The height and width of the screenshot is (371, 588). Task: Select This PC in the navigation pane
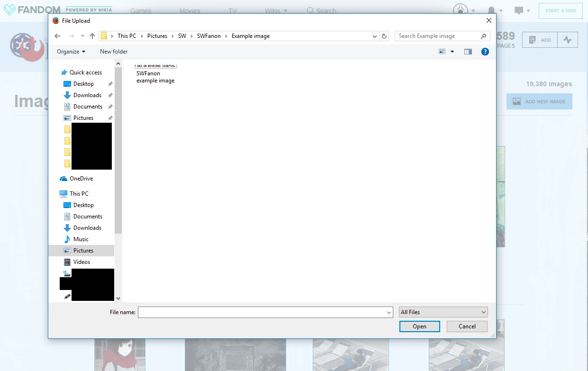74,194
